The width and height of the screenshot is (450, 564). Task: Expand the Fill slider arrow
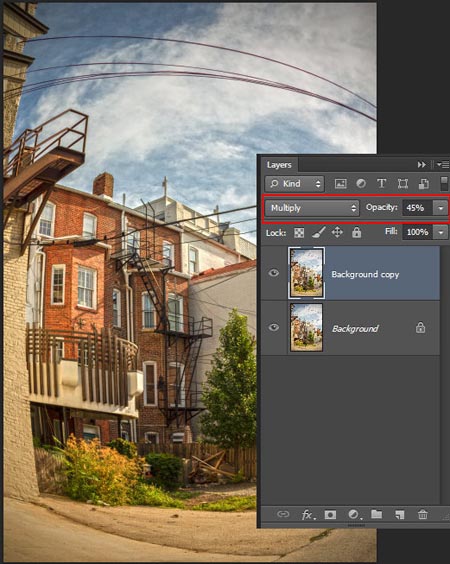(441, 232)
